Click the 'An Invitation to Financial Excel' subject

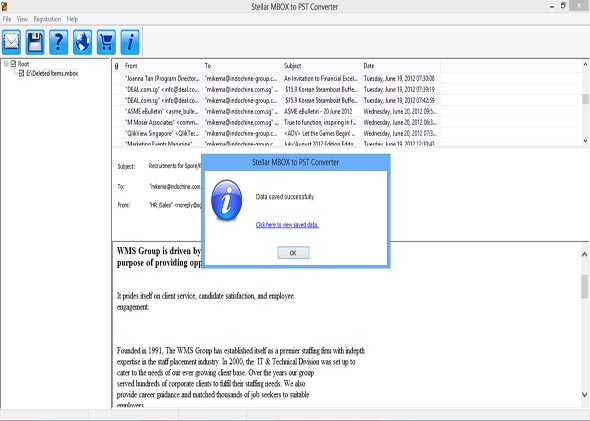321,79
